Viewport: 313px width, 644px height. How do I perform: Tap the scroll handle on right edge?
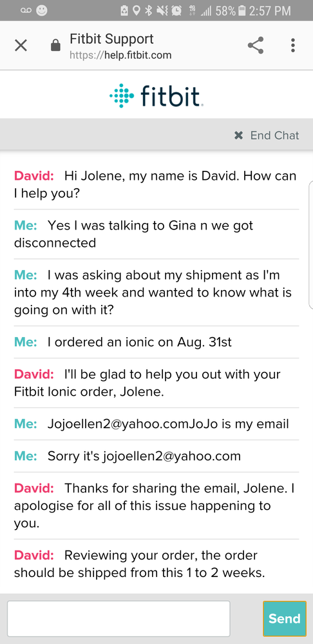coord(310,244)
